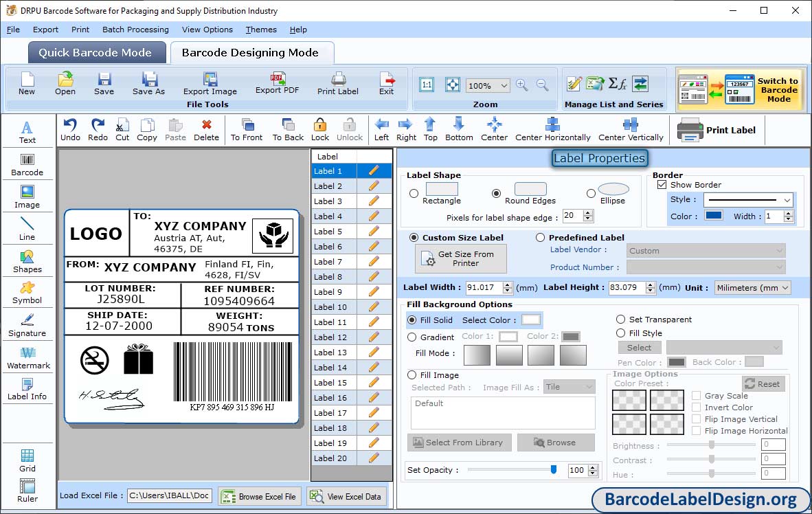This screenshot has width=812, height=514.
Task: Toggle the Show Border checkbox
Action: (x=662, y=184)
